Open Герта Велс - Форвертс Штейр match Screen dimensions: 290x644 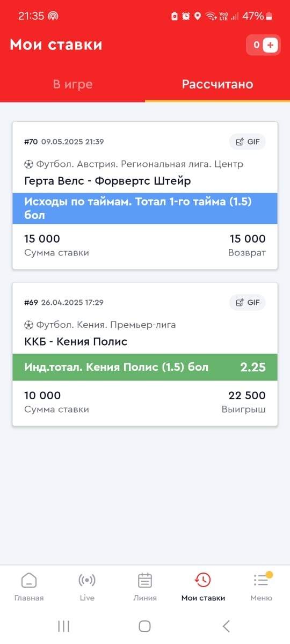click(x=107, y=180)
